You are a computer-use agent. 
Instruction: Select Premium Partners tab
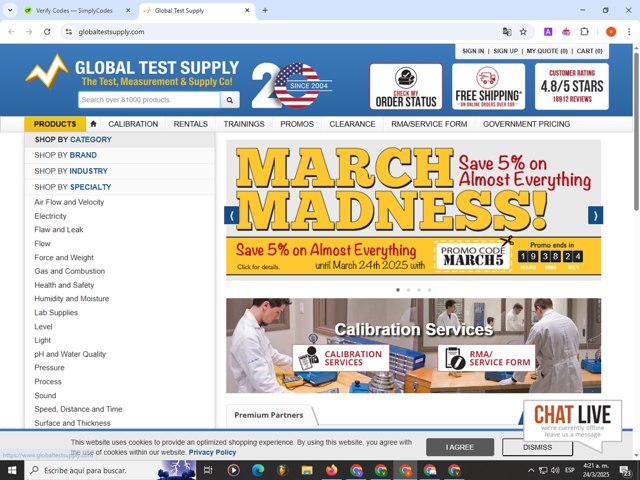click(269, 415)
